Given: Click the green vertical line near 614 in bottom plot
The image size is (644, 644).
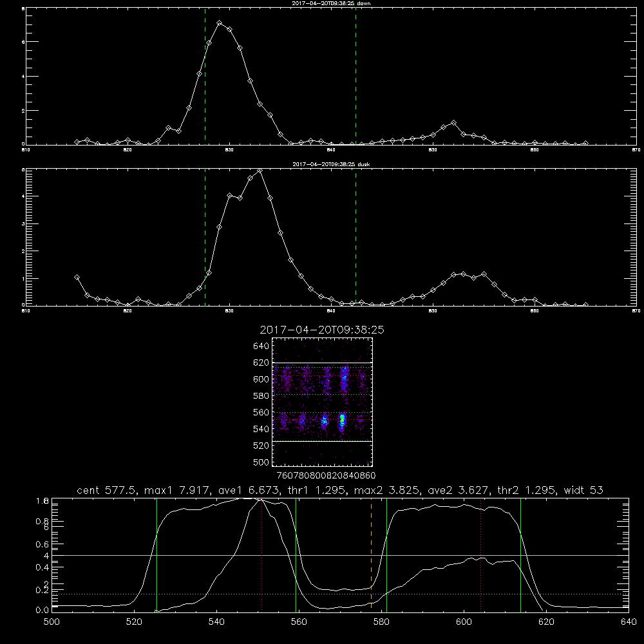Looking at the screenshot, I should tap(520, 554).
